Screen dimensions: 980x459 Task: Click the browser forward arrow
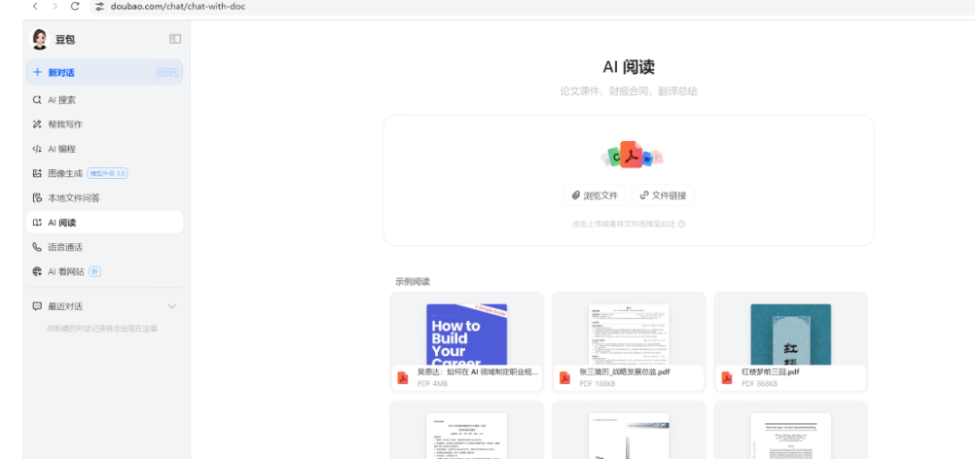55,6
